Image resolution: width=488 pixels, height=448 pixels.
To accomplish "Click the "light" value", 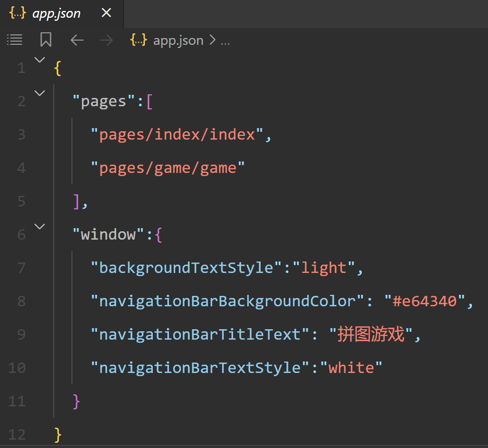I will point(324,268).
